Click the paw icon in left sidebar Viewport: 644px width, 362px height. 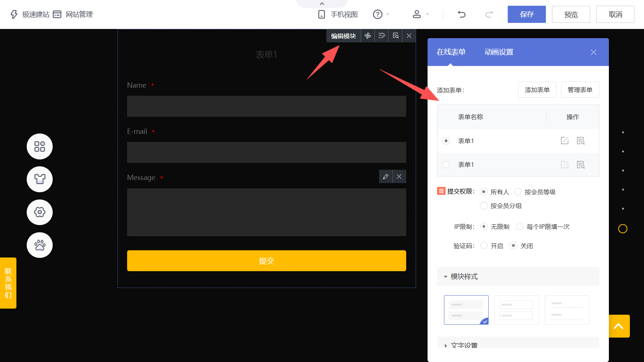coord(40,245)
